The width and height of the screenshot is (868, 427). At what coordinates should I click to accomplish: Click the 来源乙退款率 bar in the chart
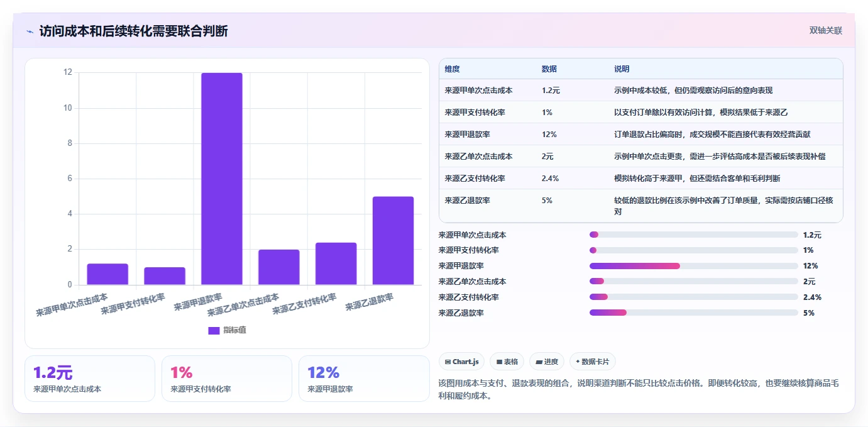click(x=393, y=241)
